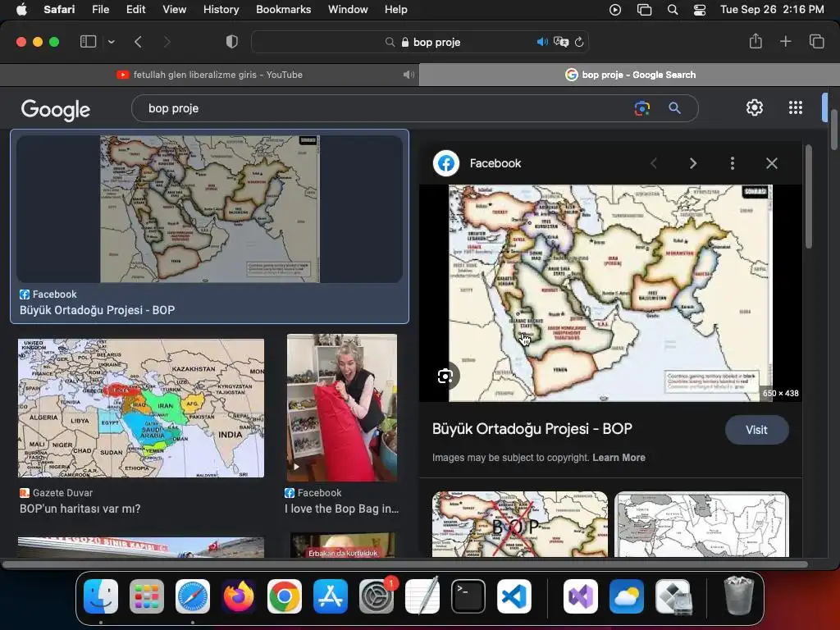Click the page horizontal scrollbar
840x630 pixels.
click(405, 564)
